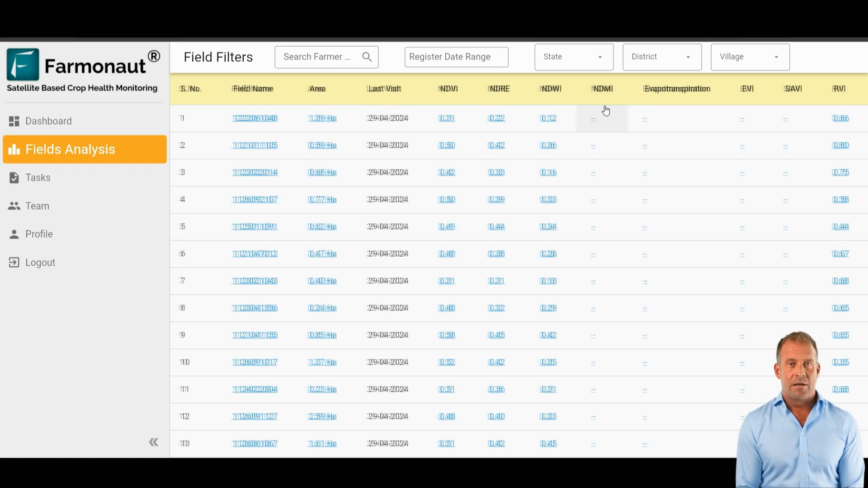Click the Evapotranspiration column header
This screenshot has width=868, height=488.
[x=677, y=89]
